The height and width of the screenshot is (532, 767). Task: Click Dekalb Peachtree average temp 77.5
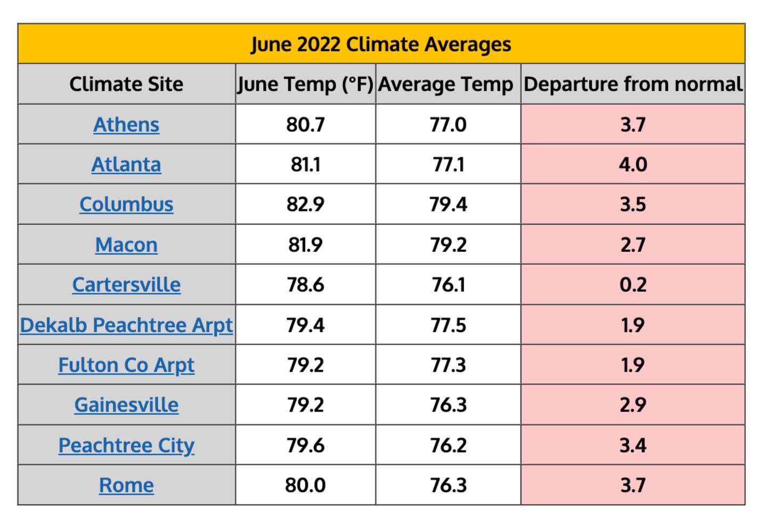(x=448, y=325)
